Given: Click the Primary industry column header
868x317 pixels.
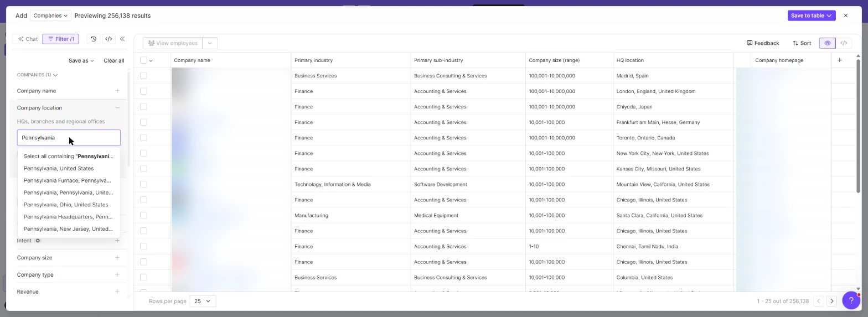Looking at the screenshot, I should [x=351, y=60].
